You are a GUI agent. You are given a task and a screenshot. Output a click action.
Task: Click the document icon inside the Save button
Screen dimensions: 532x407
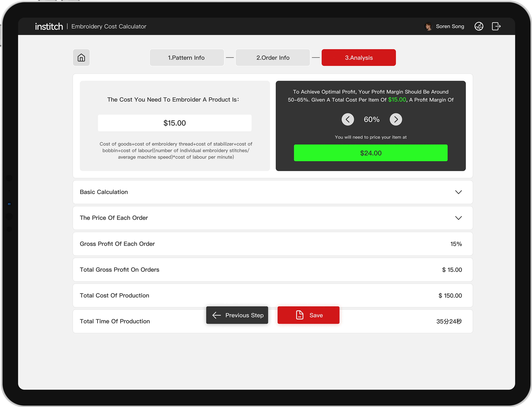click(299, 315)
